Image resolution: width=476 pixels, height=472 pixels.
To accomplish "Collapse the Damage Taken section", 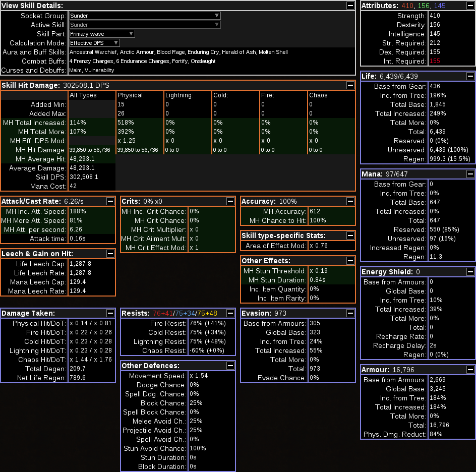I will tap(110, 313).
